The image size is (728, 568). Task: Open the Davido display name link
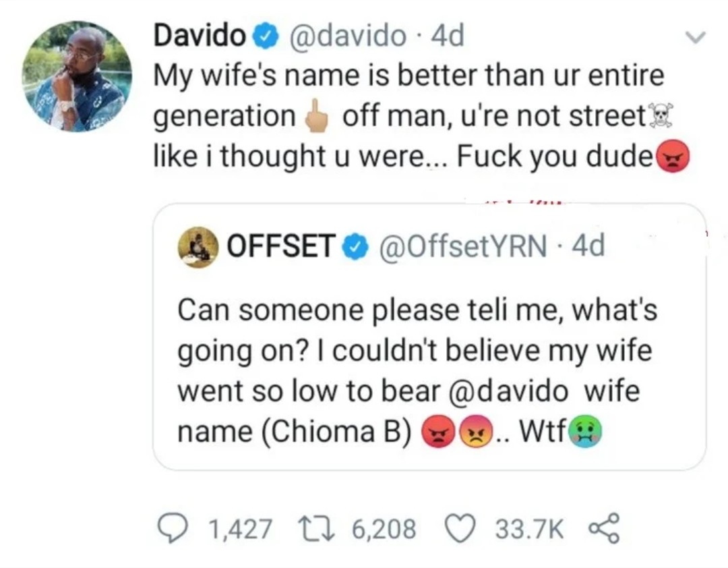(199, 36)
